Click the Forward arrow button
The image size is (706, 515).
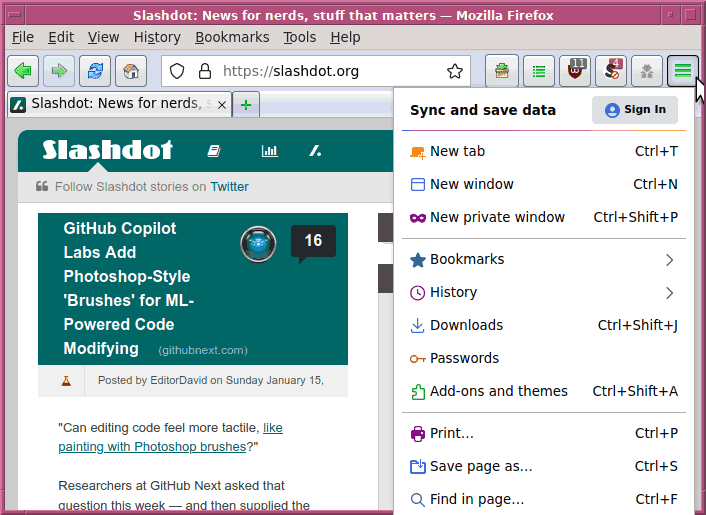pyautogui.click(x=59, y=71)
